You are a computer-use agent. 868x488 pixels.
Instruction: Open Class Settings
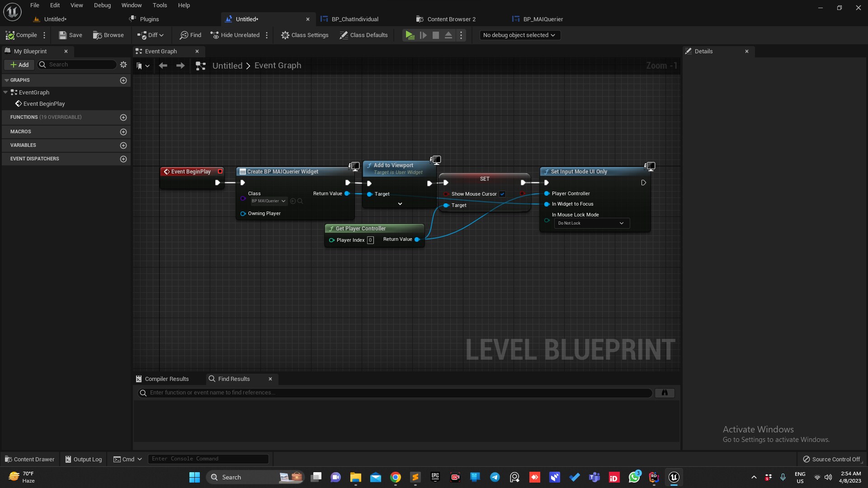coord(305,35)
